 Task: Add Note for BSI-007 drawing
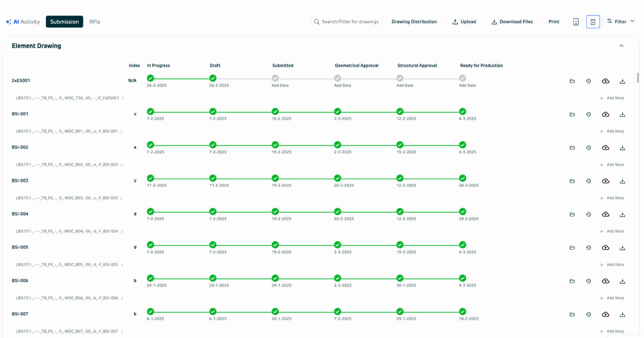click(612, 332)
